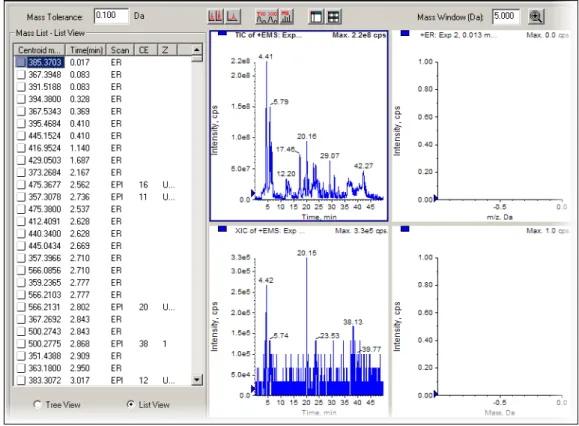The height and width of the screenshot is (426, 579).
Task: Sort by Z column header
Action: pos(167,50)
